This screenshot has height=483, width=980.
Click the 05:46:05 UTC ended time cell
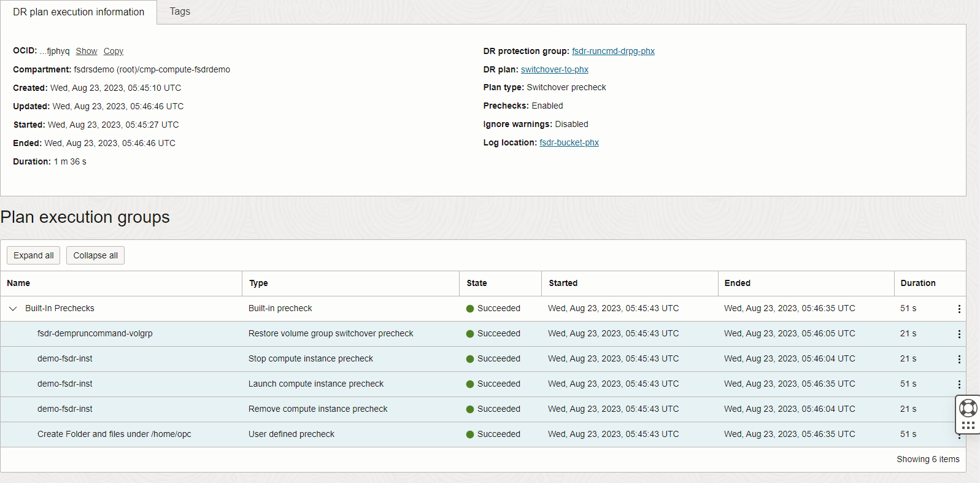pyautogui.click(x=790, y=333)
